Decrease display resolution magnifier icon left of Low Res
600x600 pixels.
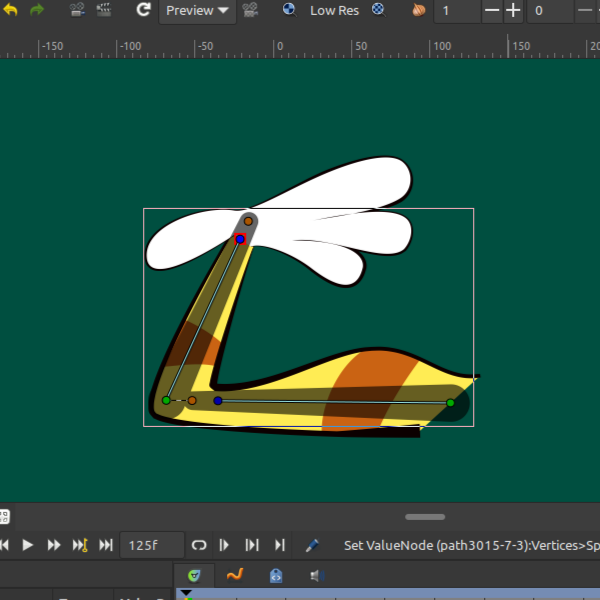(x=289, y=10)
